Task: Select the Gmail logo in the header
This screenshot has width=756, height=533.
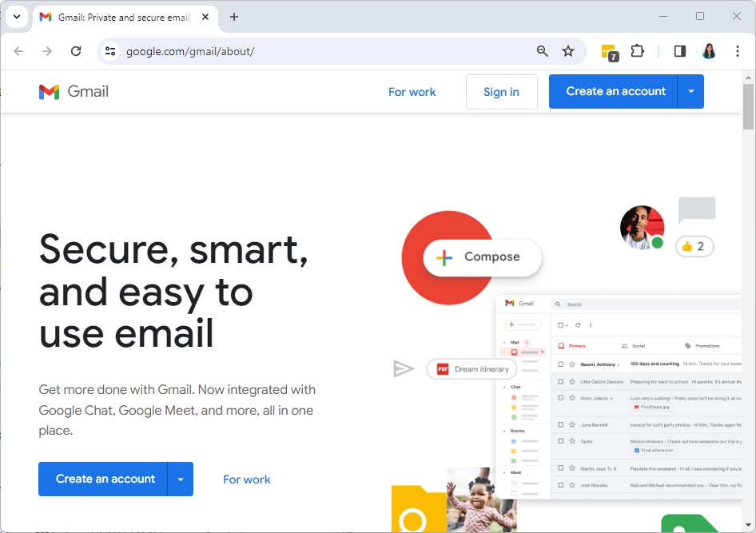Action: (50, 91)
